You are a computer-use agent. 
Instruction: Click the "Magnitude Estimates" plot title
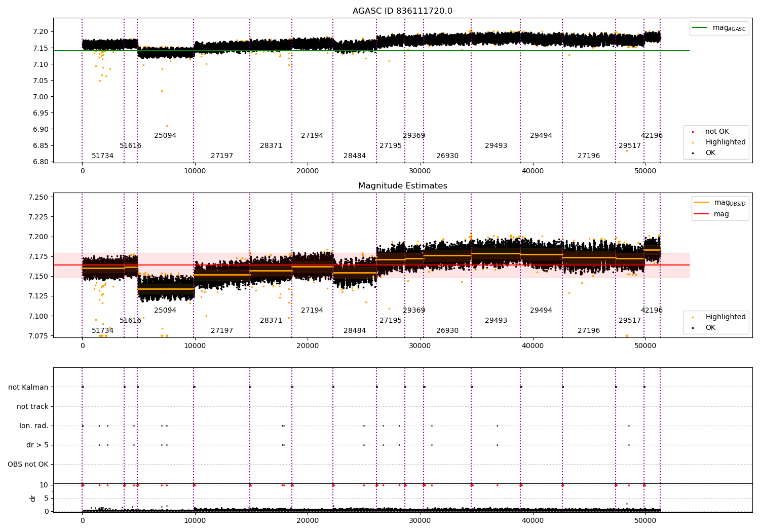click(402, 186)
